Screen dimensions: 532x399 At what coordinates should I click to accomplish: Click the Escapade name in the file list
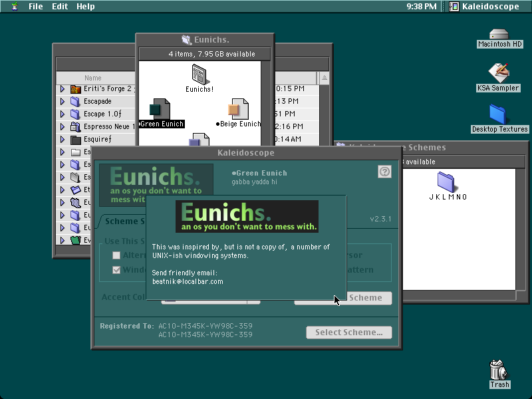[x=98, y=102]
